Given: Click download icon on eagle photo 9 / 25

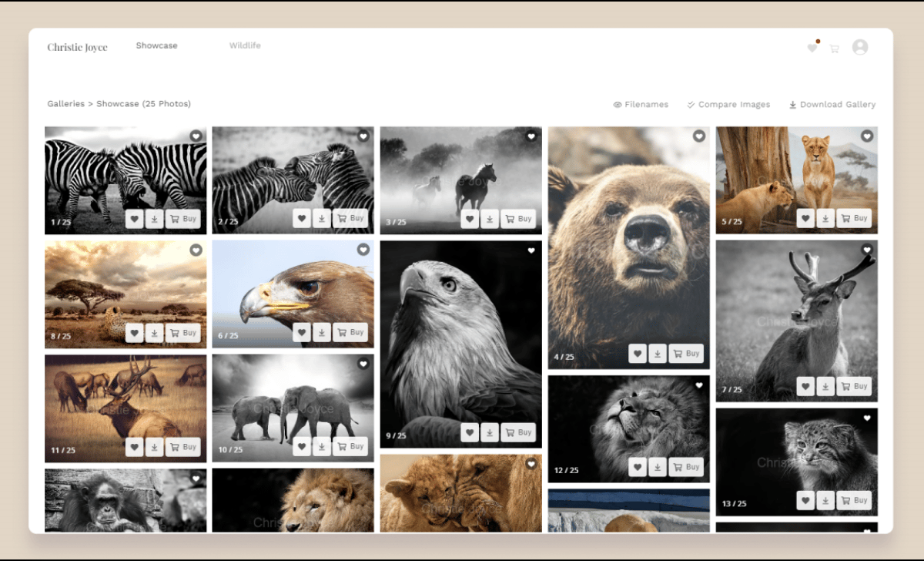Looking at the screenshot, I should tap(490, 433).
